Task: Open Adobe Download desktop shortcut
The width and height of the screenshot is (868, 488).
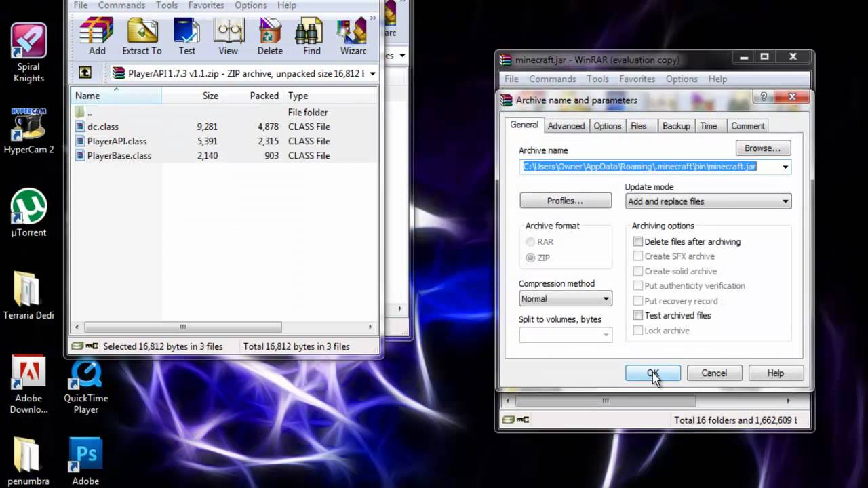Action: [28, 384]
